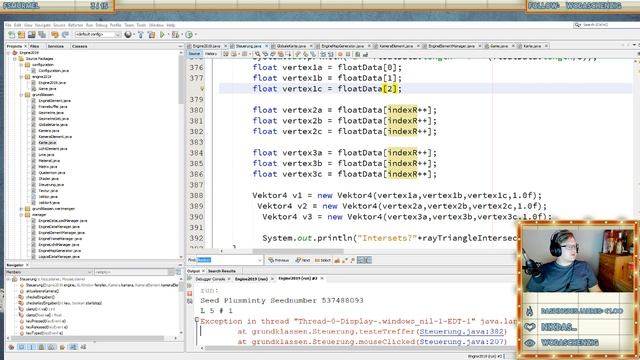Select keyPressed method in Navigator
This screenshot has width=640, height=360.
46,321
